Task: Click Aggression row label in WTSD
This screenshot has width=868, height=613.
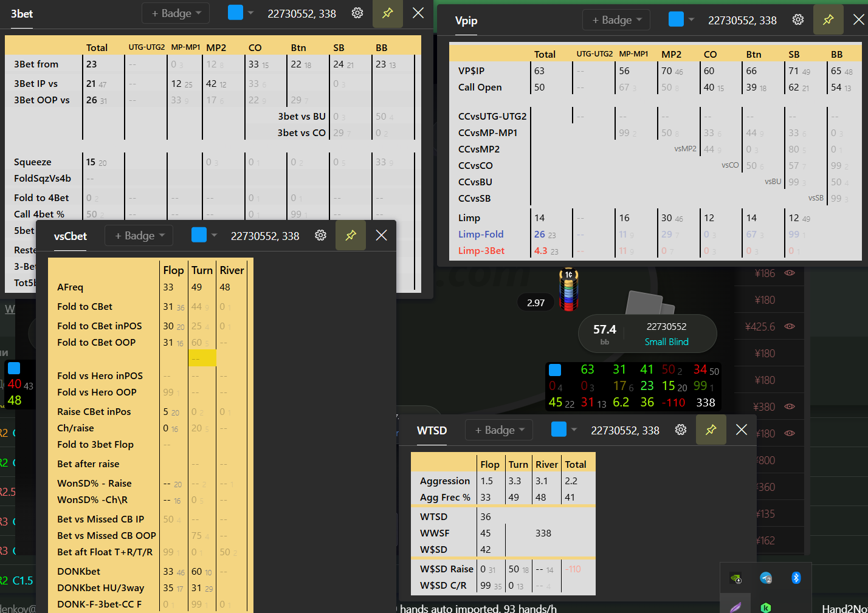Action: [445, 481]
